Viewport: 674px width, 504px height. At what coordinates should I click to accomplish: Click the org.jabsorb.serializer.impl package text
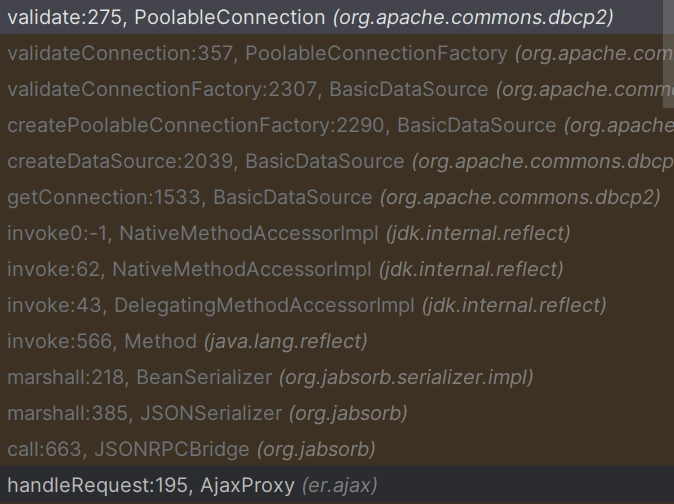point(406,377)
